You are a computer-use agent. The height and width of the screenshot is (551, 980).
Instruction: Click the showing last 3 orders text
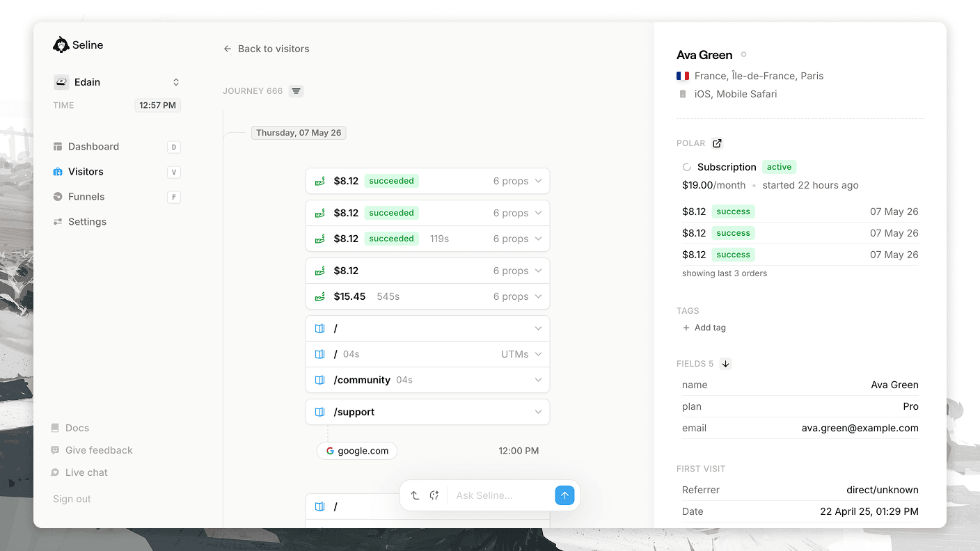pyautogui.click(x=725, y=273)
